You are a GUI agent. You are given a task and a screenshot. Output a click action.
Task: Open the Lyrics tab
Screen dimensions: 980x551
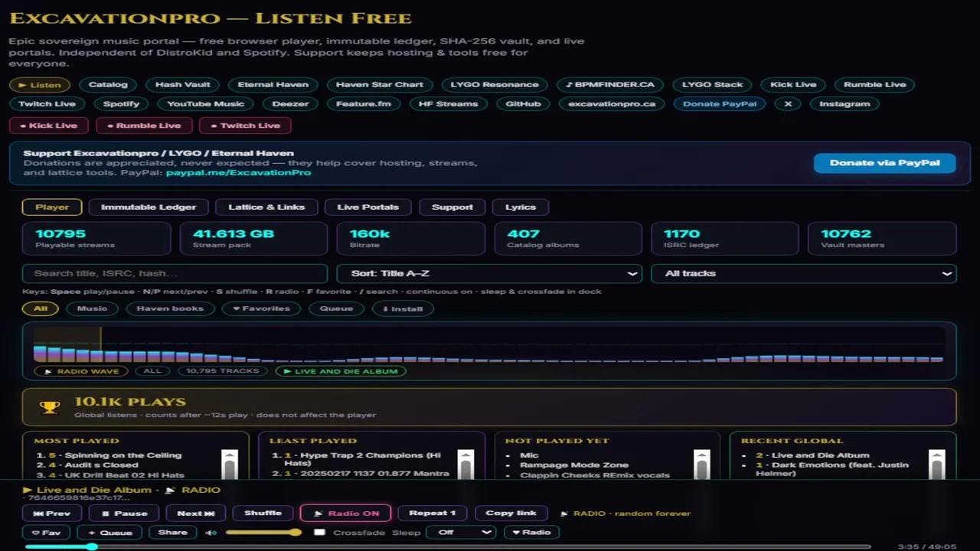click(521, 207)
